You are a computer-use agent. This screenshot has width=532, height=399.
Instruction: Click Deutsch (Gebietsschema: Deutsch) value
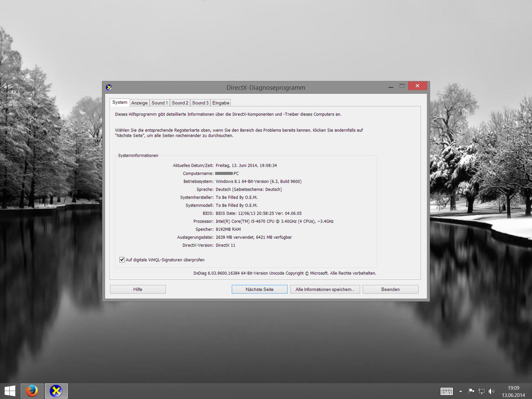tap(249, 189)
